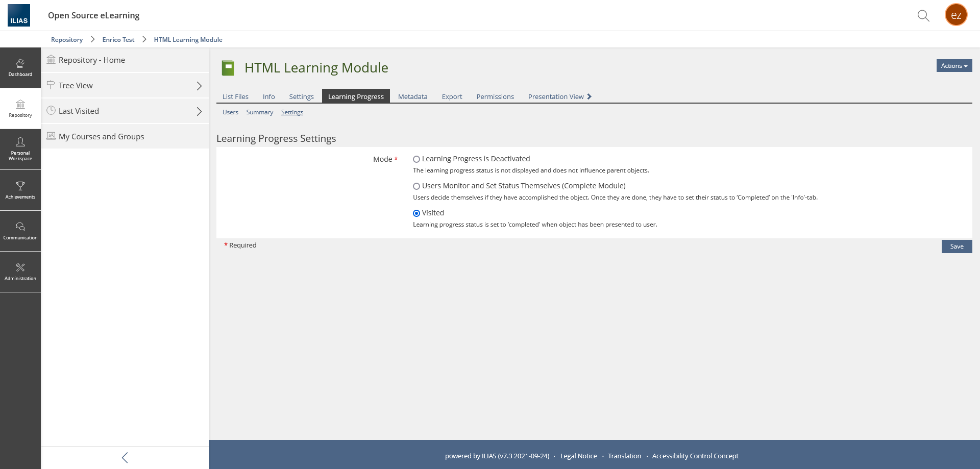Select the Visited mode radio button
980x469 pixels.
[416, 213]
